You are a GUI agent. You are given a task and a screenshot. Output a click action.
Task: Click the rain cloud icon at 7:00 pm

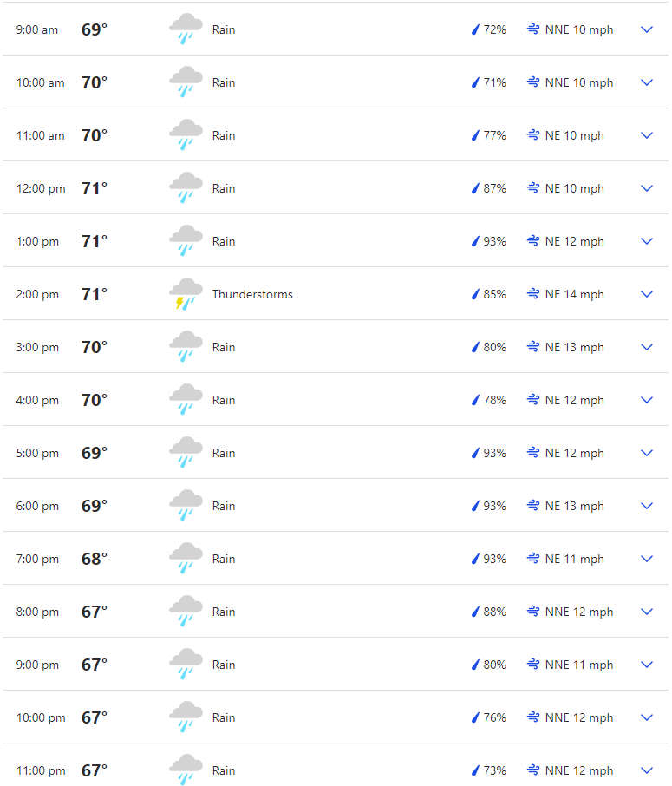click(x=186, y=559)
